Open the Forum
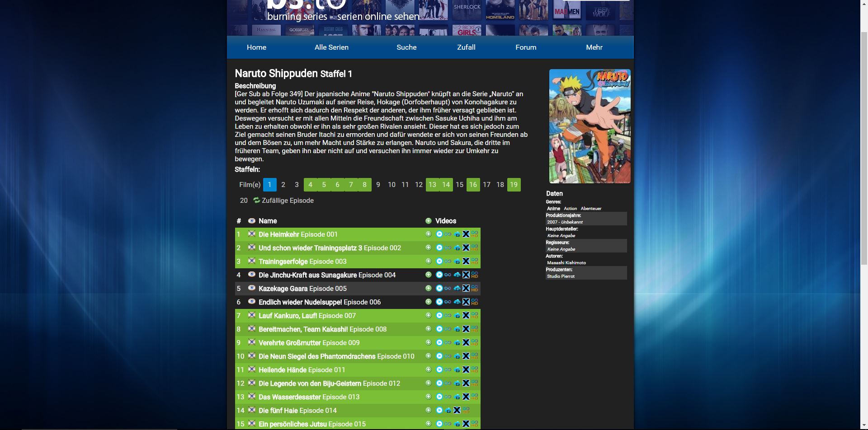 pyautogui.click(x=526, y=47)
